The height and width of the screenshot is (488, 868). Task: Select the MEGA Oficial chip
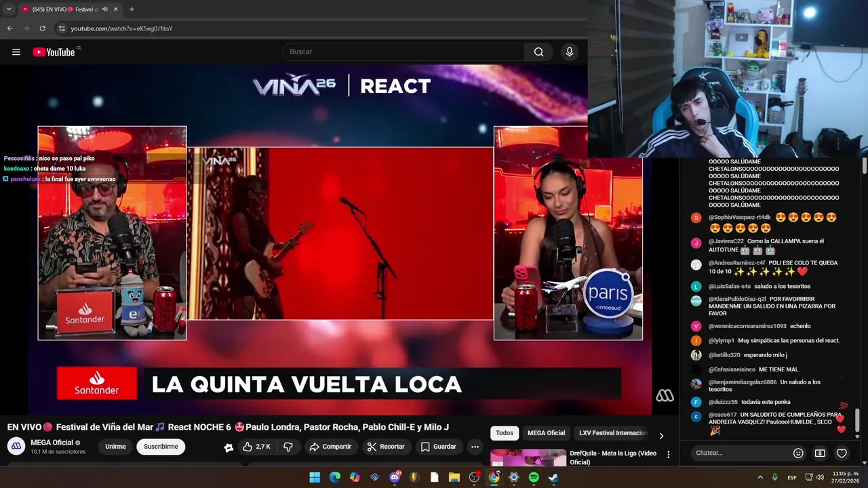point(546,433)
